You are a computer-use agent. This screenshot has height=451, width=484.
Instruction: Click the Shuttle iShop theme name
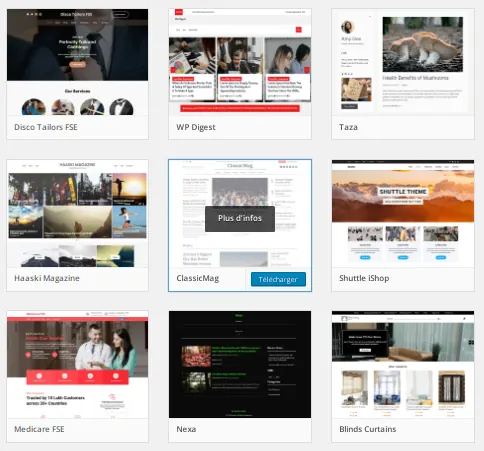tap(364, 278)
